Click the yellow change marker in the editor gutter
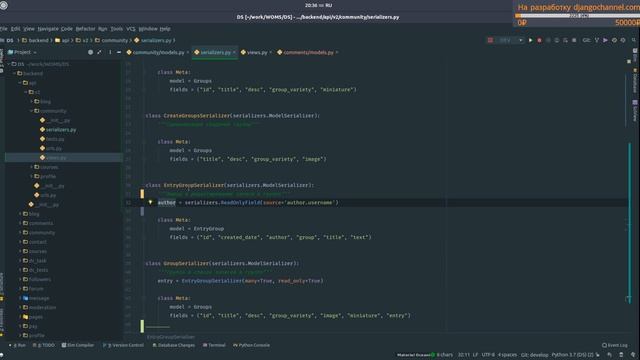640x360 pixels. [142, 194]
